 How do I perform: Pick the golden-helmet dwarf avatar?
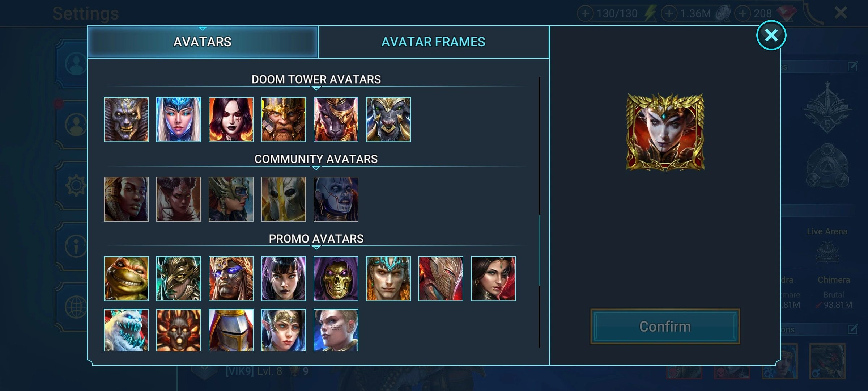click(283, 119)
